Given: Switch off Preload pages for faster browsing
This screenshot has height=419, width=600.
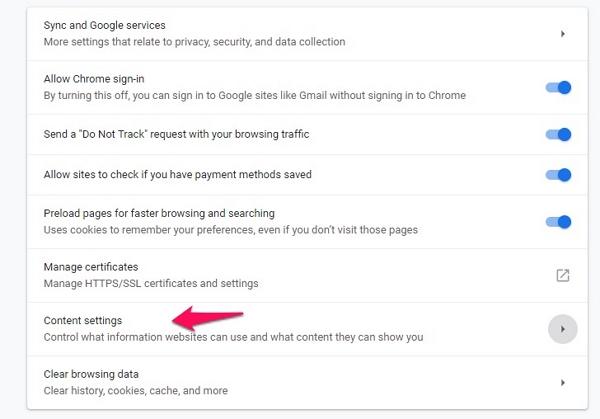Looking at the screenshot, I should 558,222.
